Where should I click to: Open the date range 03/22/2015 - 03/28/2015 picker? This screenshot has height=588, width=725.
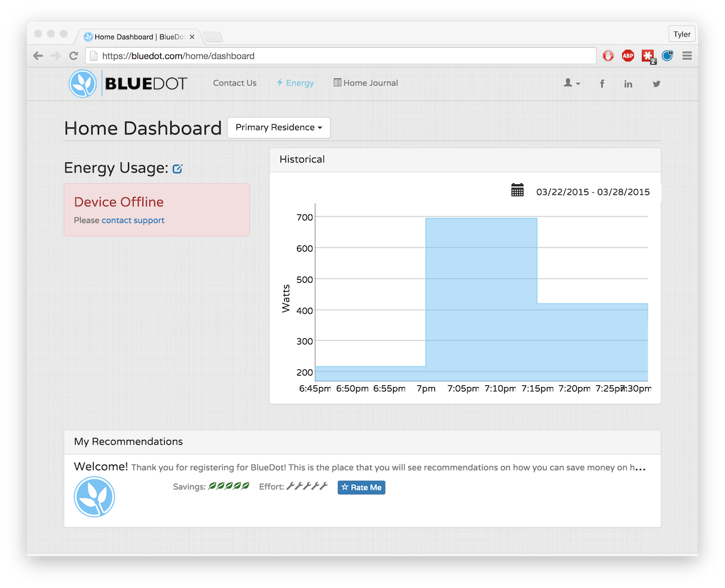(593, 193)
